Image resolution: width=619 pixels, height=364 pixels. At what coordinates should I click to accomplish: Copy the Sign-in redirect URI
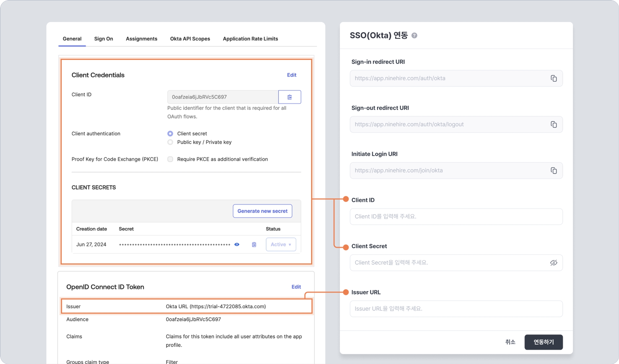tap(553, 78)
